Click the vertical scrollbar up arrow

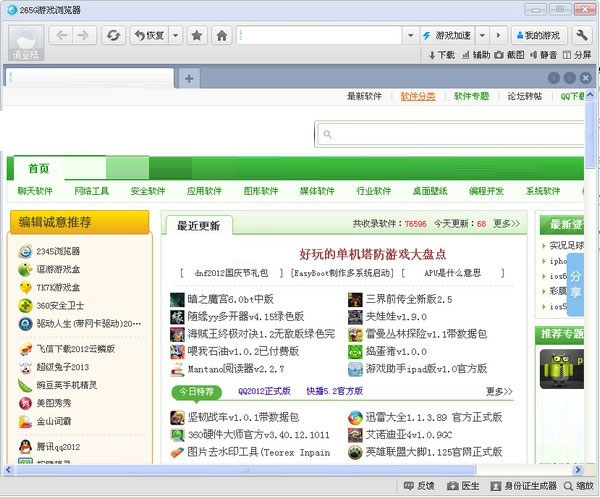pos(590,95)
